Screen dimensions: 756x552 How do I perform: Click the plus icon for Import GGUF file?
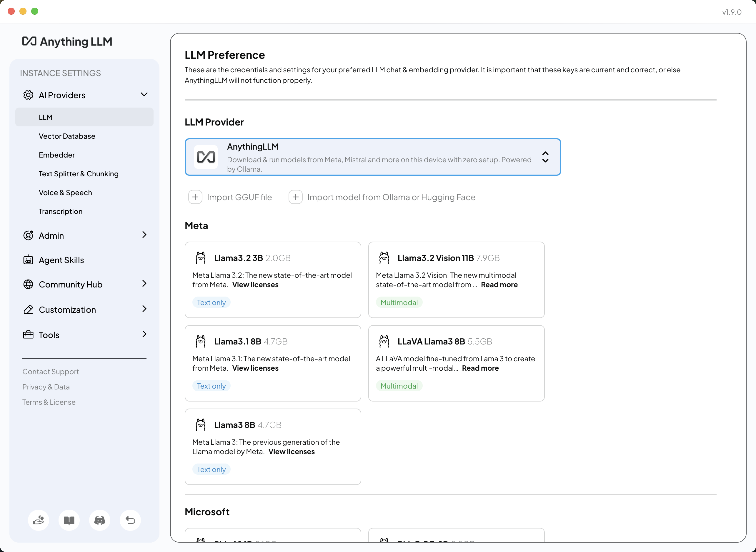(x=195, y=197)
